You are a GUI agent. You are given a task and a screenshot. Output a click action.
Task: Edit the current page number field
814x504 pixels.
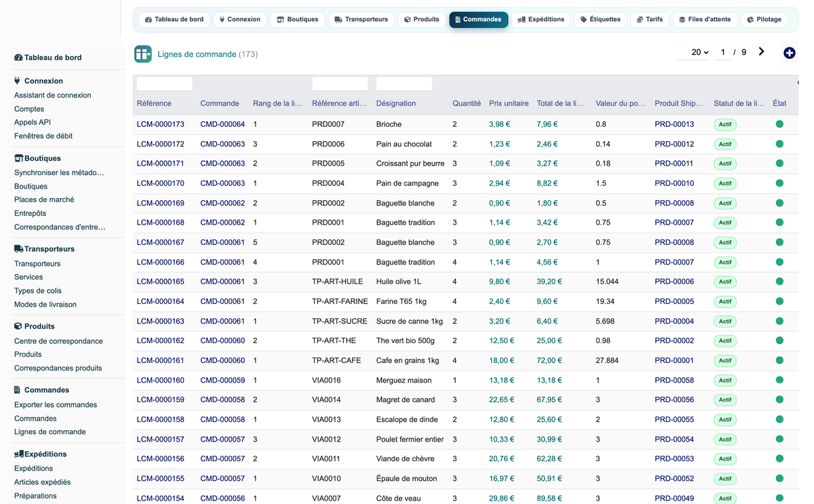click(723, 52)
